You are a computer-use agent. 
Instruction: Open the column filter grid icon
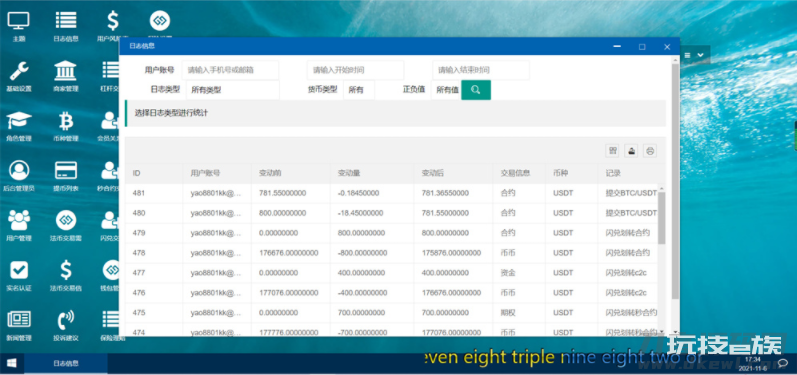coord(612,150)
